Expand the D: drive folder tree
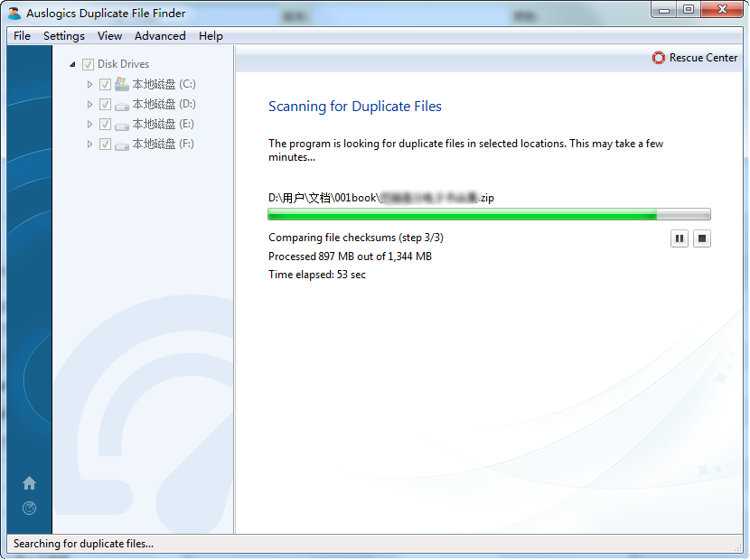750x560 pixels. point(89,105)
